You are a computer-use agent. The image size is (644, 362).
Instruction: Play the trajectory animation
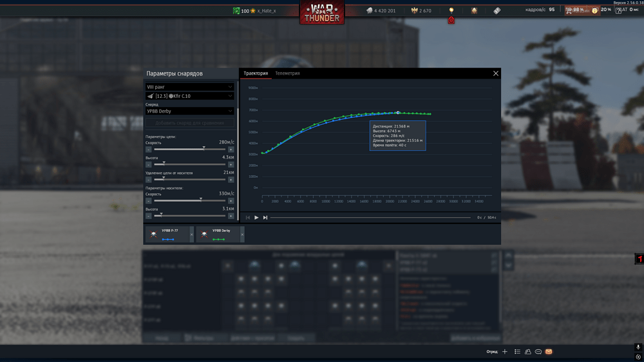pos(256,217)
